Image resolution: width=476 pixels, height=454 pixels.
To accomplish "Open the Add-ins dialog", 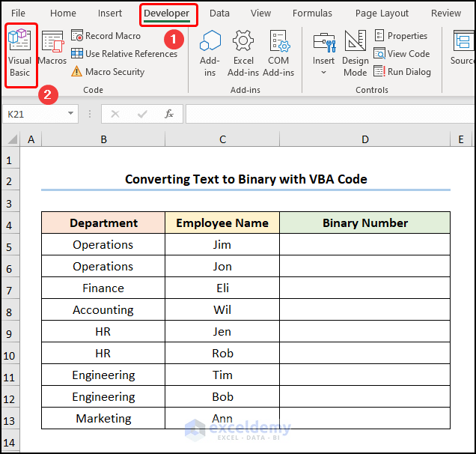I will pos(210,53).
